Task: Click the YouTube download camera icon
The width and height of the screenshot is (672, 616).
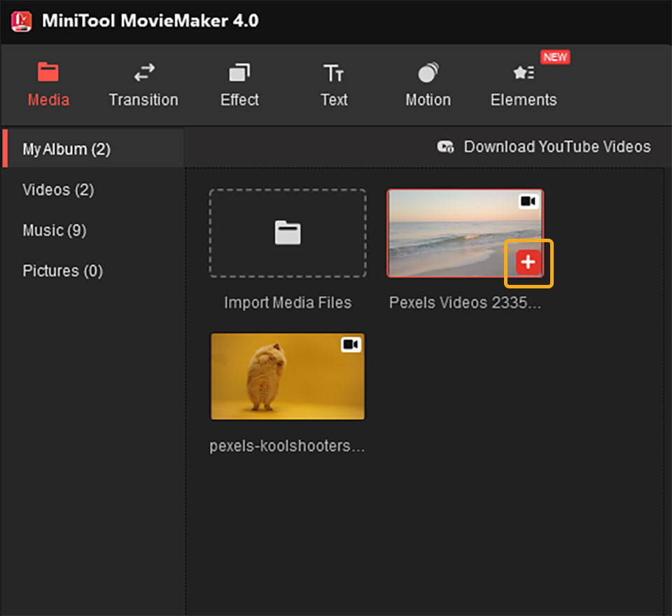Action: 445,146
